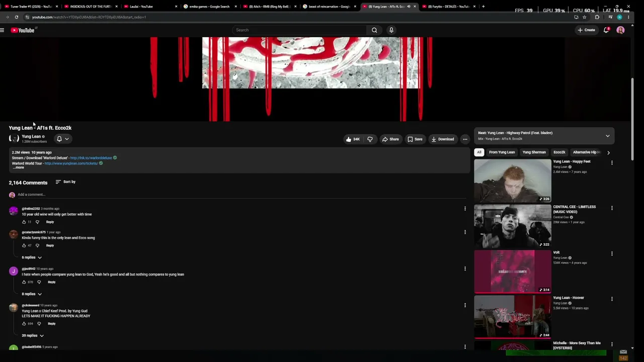Screen dimensions: 644x362
Task: Open the YouTube guide hamburger menu
Action: 3,30
